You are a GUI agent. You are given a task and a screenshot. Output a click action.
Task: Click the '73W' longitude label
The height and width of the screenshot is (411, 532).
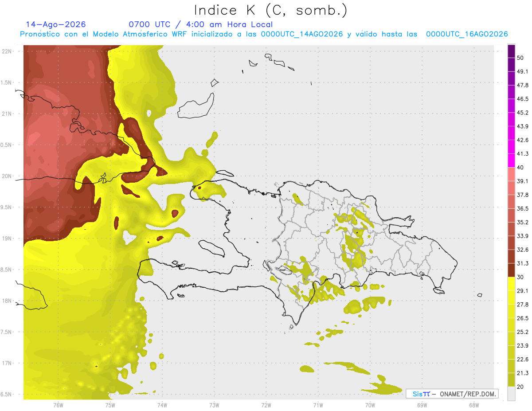[214, 405]
